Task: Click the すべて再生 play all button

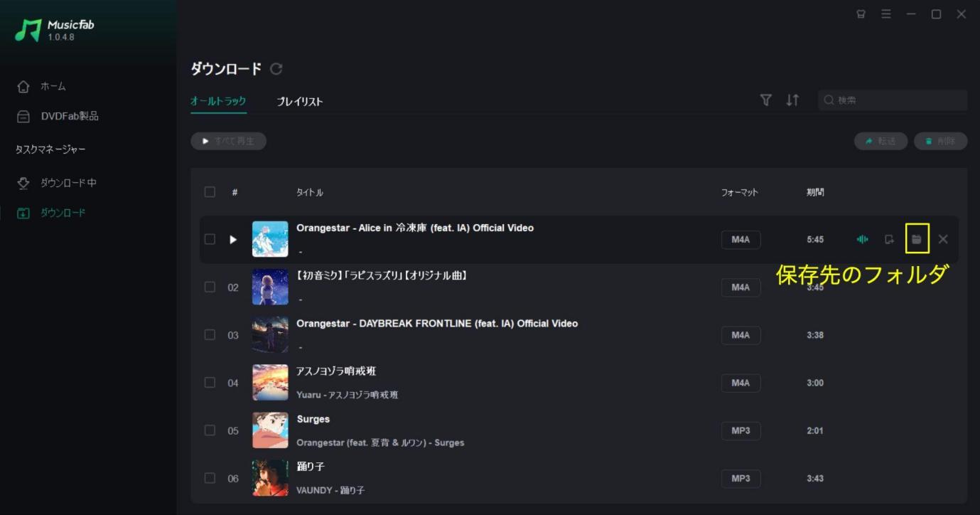Action: tap(228, 141)
